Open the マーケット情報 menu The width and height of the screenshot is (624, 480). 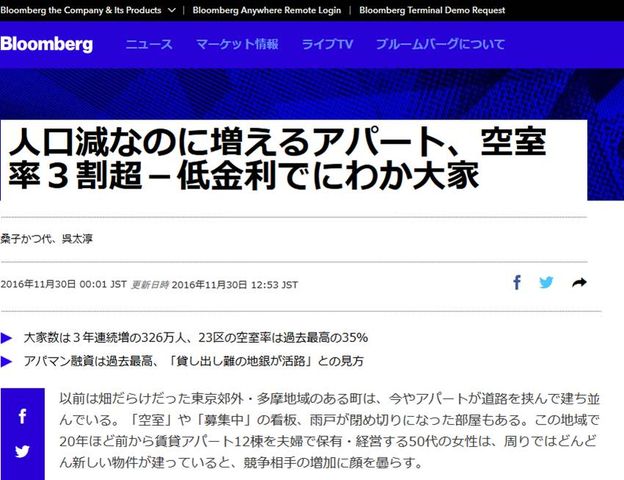(237, 44)
